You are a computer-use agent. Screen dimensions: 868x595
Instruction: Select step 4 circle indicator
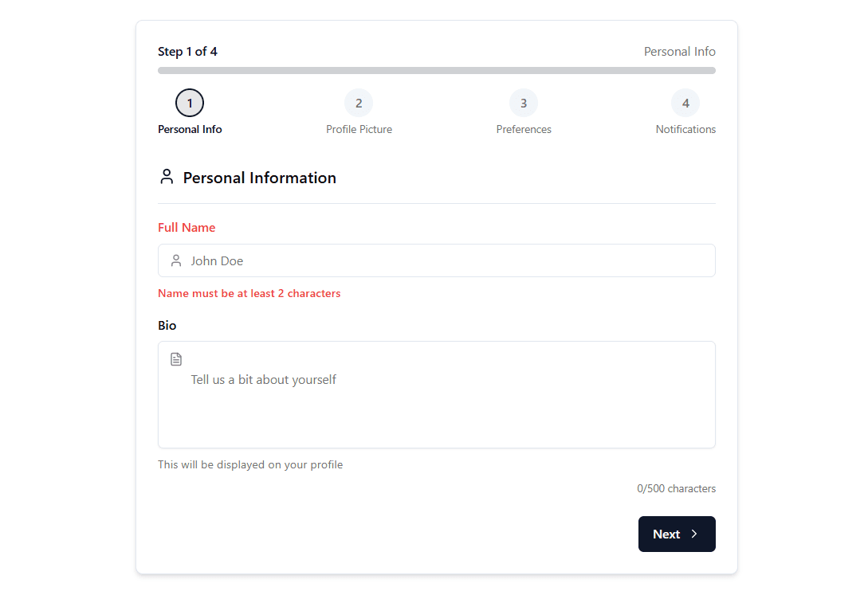click(x=685, y=103)
